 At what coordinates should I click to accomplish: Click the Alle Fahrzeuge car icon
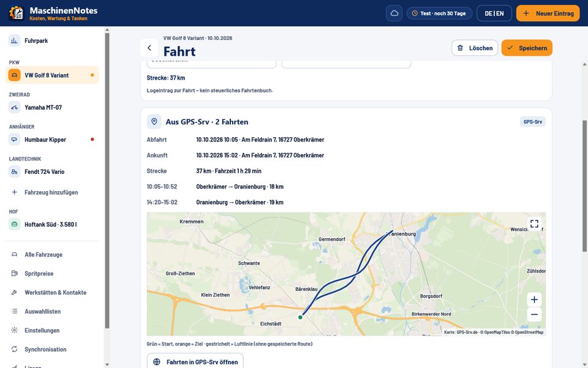(x=14, y=255)
